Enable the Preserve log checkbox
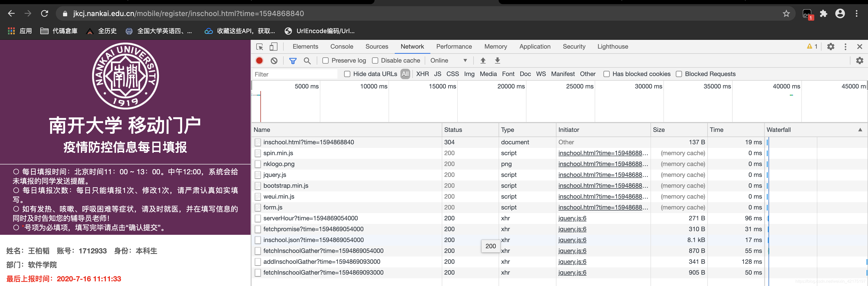 326,60
